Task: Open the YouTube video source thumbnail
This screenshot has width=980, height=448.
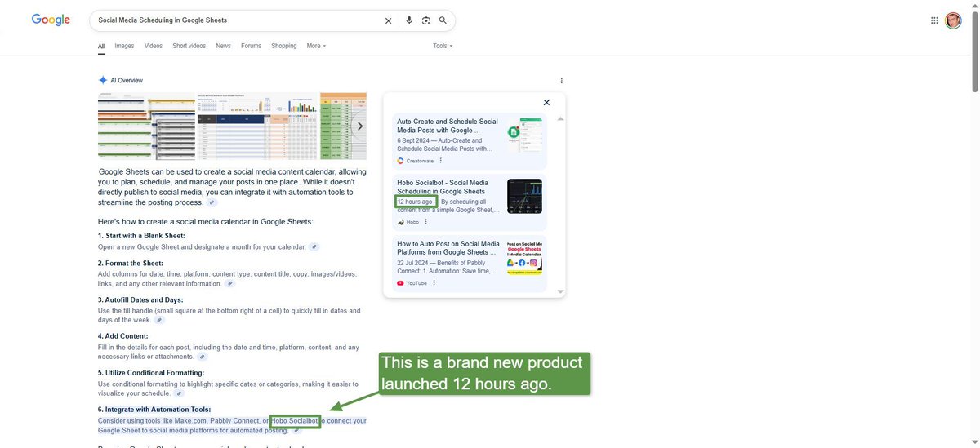Action: (x=524, y=257)
